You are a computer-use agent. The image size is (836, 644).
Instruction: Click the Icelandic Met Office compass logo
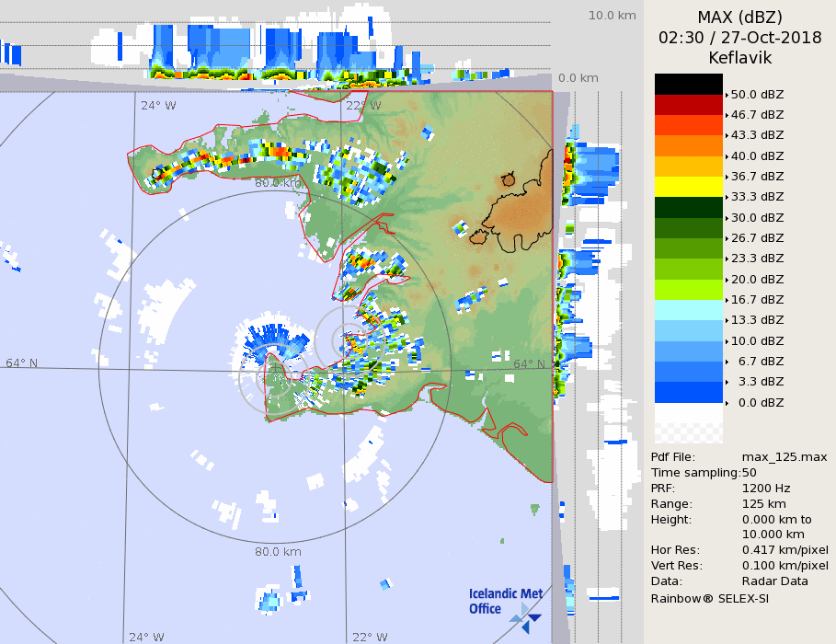(x=526, y=615)
